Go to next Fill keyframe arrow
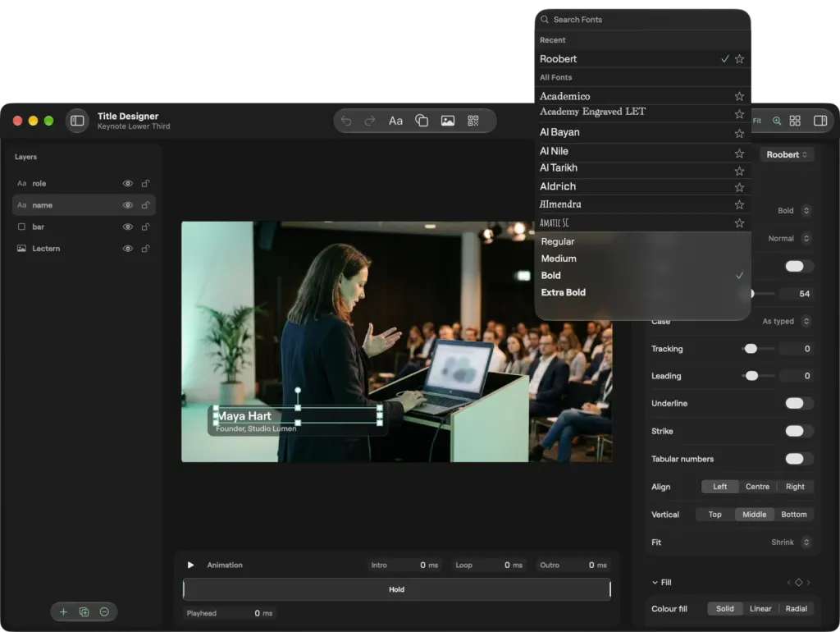840x632 pixels. pyautogui.click(x=808, y=582)
